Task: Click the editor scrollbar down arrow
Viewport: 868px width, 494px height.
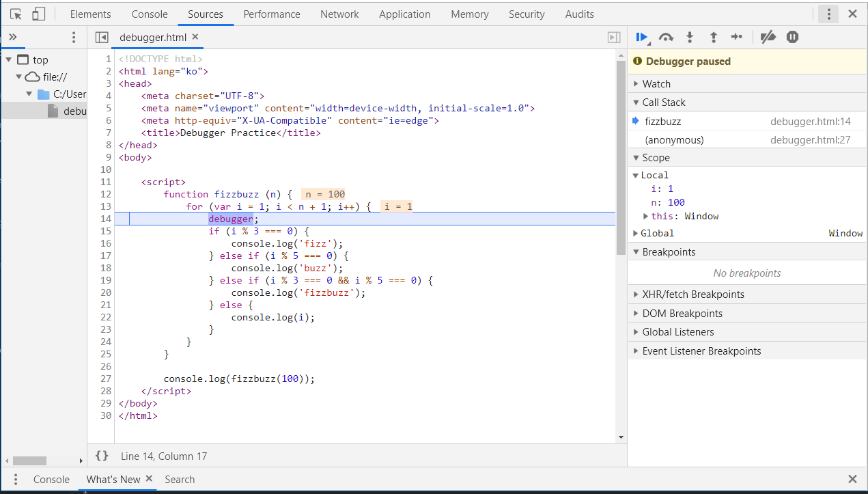Action: [621, 437]
